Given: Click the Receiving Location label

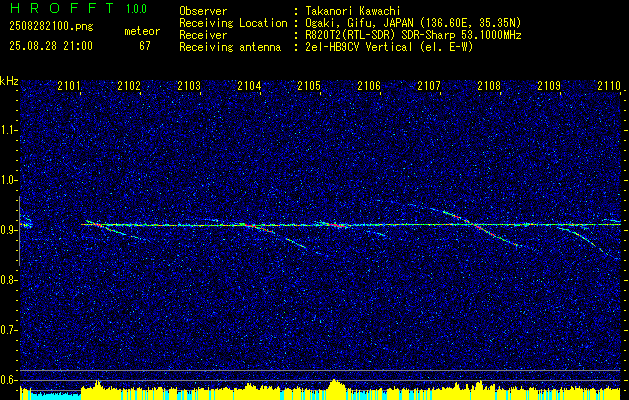Looking at the screenshot, I should coord(233,23).
